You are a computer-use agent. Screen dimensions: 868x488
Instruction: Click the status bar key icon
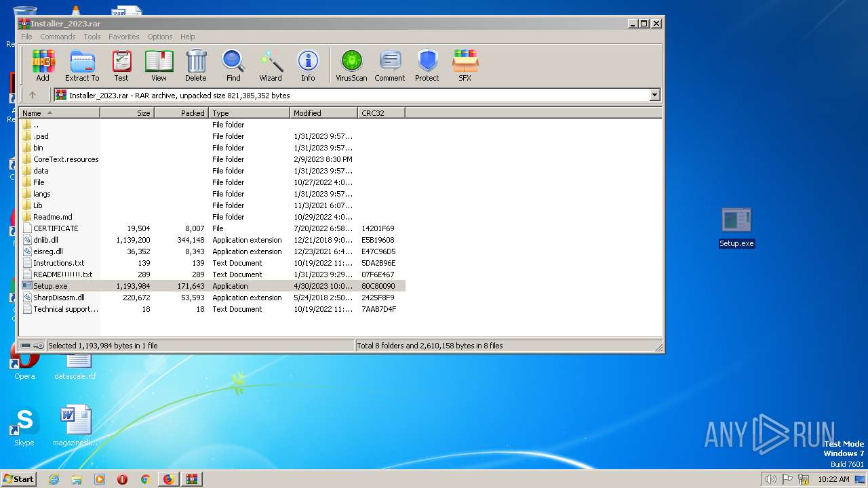point(39,346)
